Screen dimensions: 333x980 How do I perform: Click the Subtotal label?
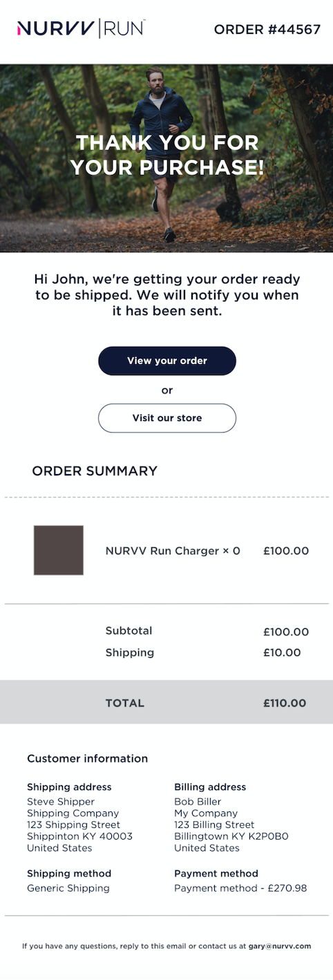tap(129, 630)
